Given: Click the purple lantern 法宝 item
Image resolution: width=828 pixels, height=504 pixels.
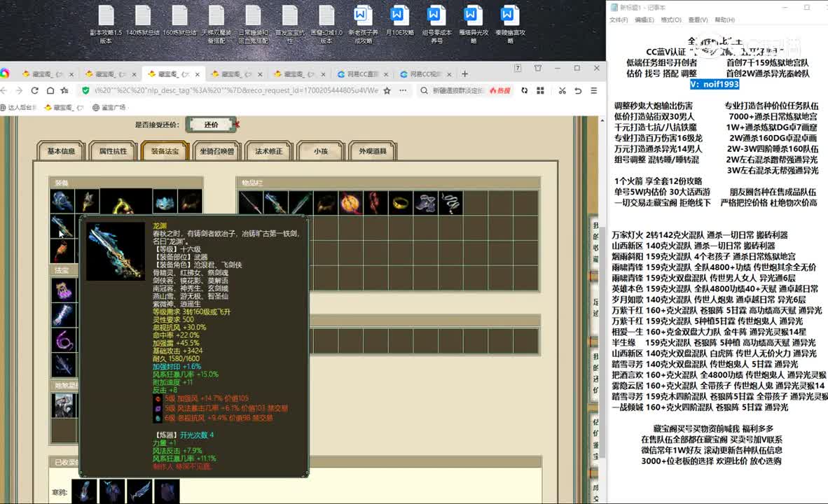Looking at the screenshot, I should tap(64, 290).
